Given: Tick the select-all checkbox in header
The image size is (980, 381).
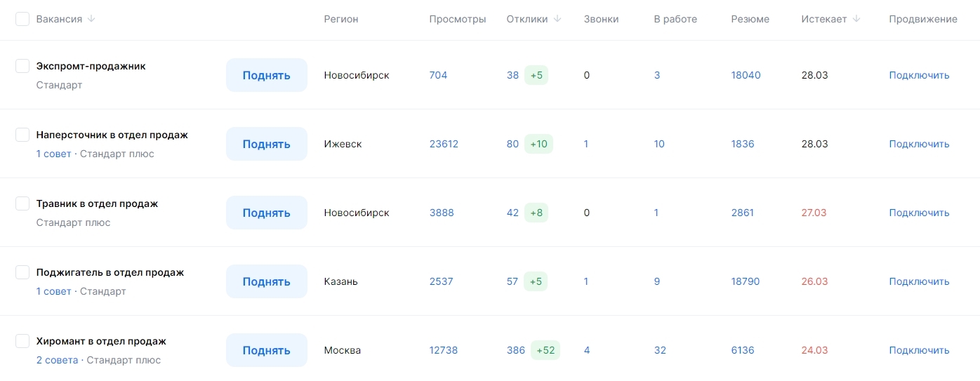Looking at the screenshot, I should pos(22,19).
